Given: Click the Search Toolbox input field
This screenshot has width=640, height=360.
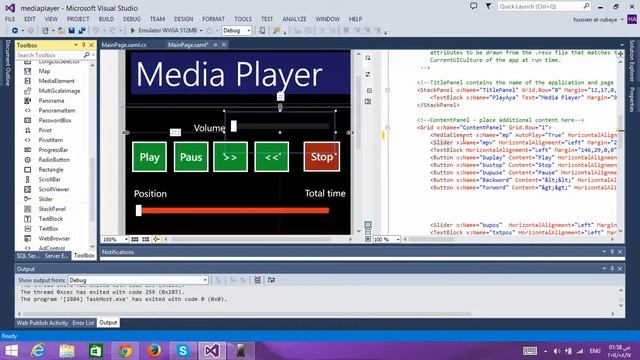Looking at the screenshot, I should click(x=49, y=55).
